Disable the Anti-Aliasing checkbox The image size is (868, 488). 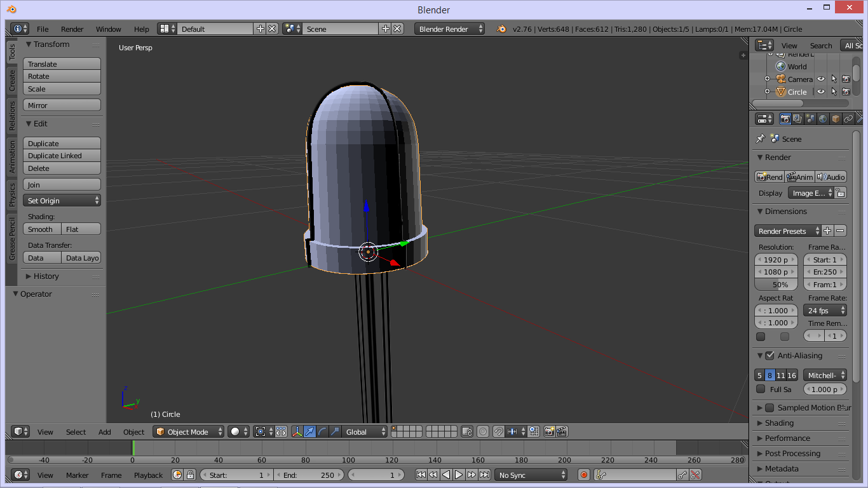click(769, 355)
